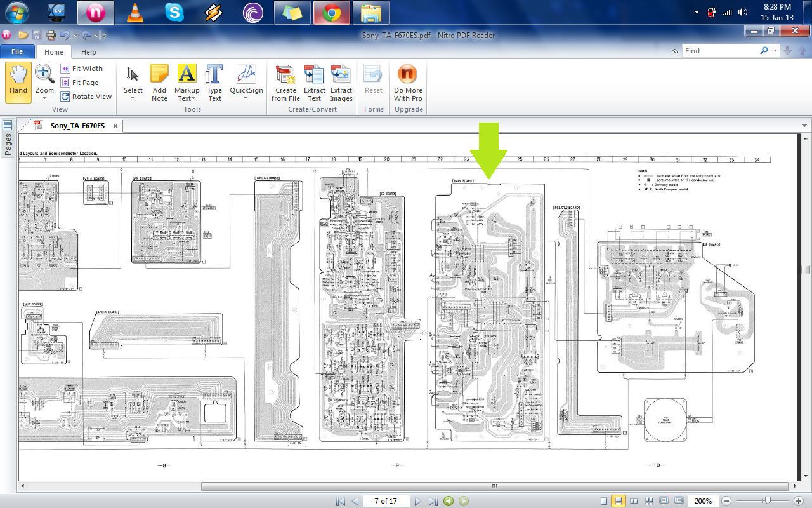
Task: Choose the Type Text tool
Action: pos(214,83)
